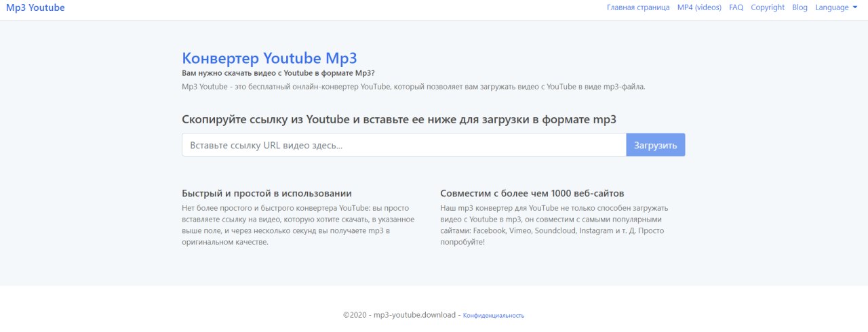
Task: Open the Mp3 Youtube brand link
Action: (x=35, y=8)
